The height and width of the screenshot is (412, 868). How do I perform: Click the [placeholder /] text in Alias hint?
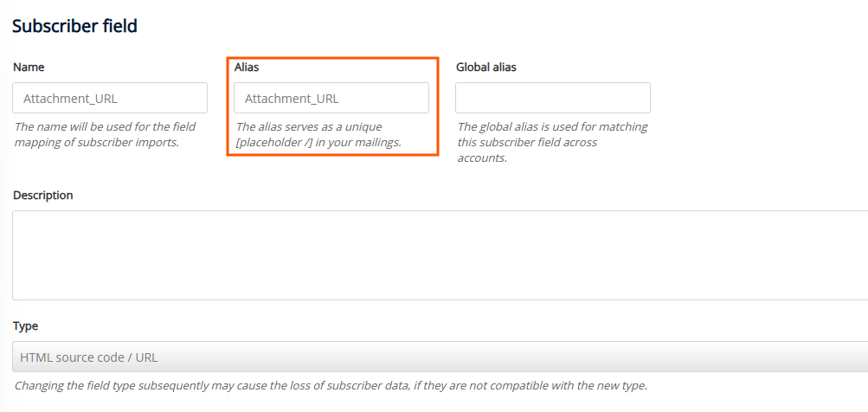coord(274,142)
